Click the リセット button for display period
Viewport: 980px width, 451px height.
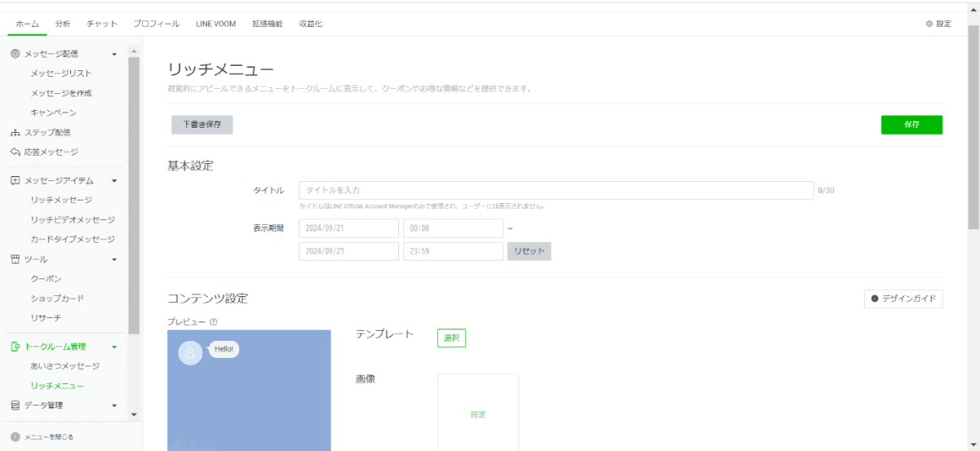coord(528,251)
